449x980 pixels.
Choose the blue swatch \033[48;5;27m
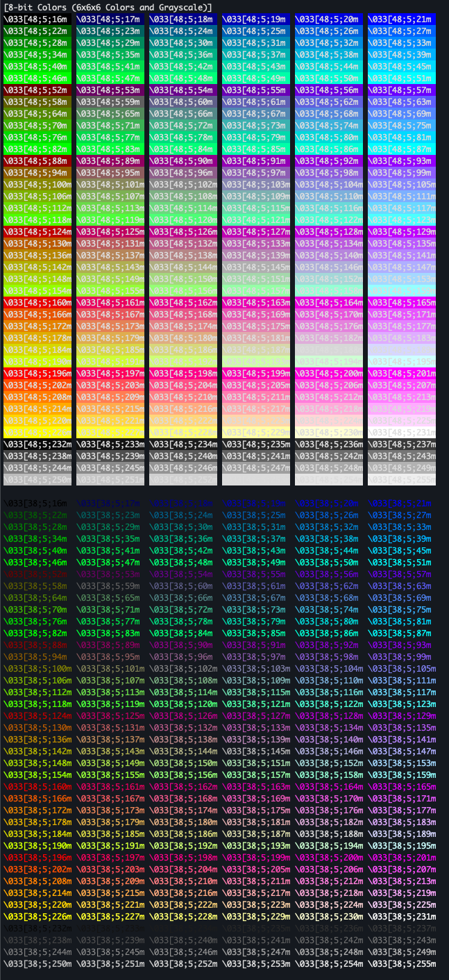401,31
